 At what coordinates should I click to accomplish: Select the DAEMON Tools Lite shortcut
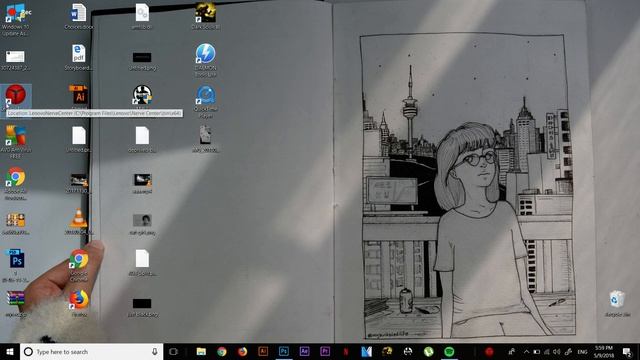click(205, 60)
